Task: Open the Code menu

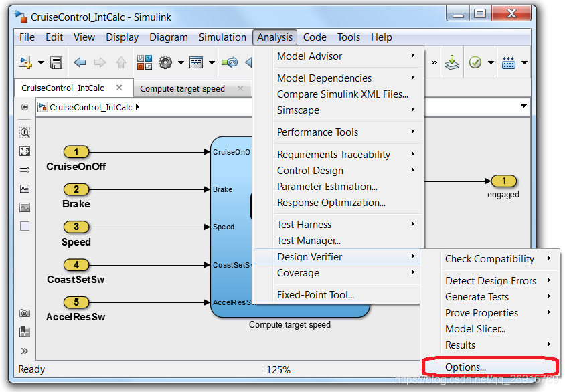Action: click(x=315, y=37)
